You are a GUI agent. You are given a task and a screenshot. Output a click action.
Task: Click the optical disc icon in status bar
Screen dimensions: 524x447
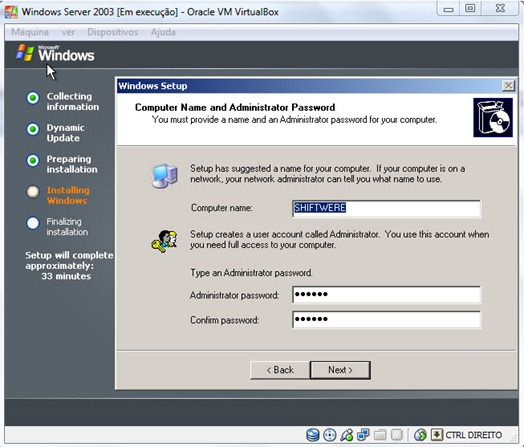(330, 435)
